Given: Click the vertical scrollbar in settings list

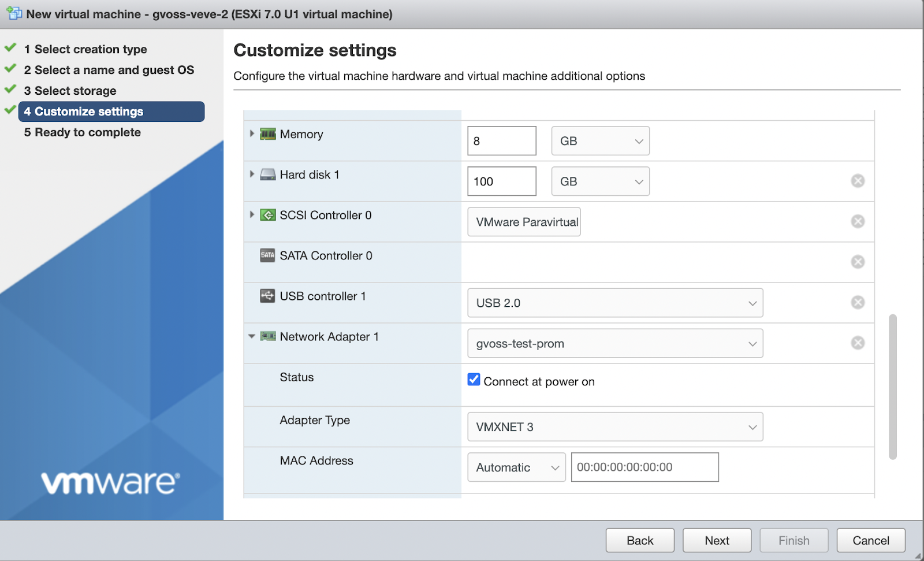Looking at the screenshot, I should (x=892, y=387).
